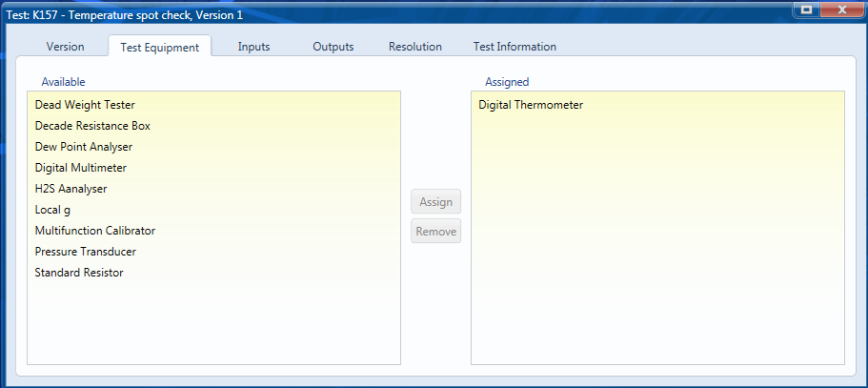Screen dimensions: 868x388
Task: Close the test window with X button
Action: point(842,9)
